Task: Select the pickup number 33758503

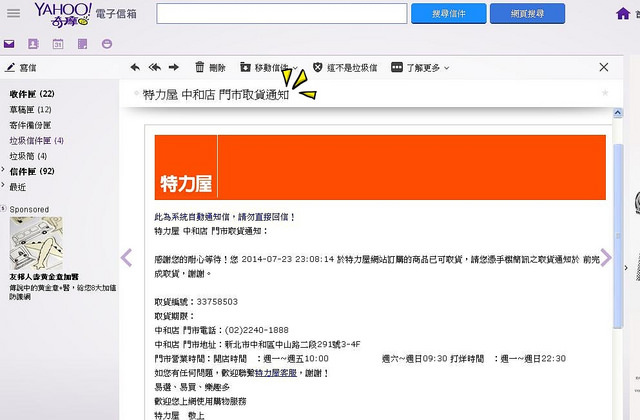Action: point(217,302)
